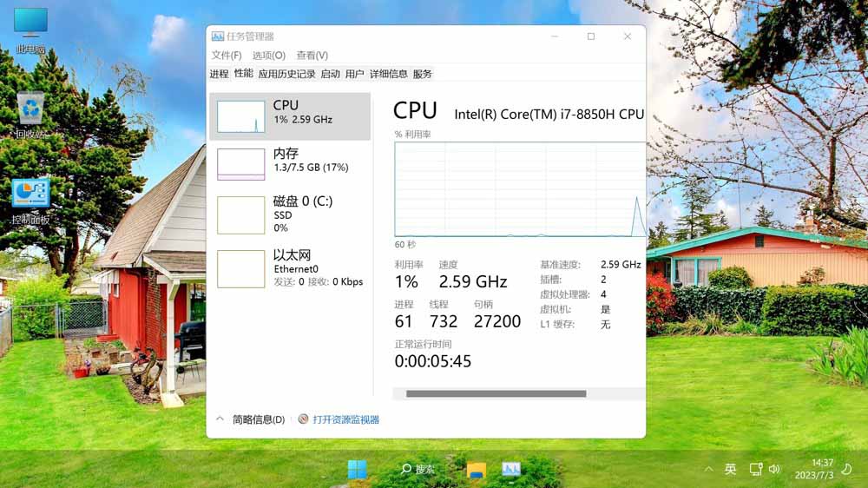Screen dimensions: 868x488
Task: Click the 打开资源监视器 link
Action: coord(345,419)
